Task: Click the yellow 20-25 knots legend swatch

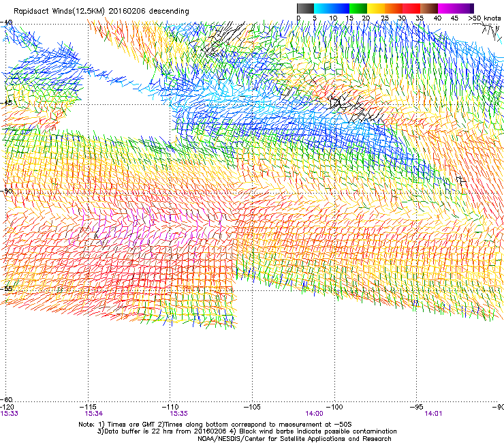Action: [376, 8]
